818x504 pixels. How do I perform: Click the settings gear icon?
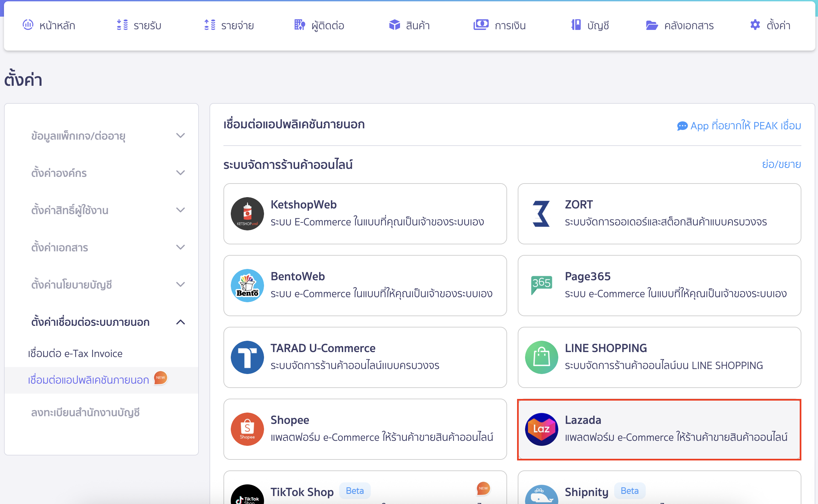click(x=755, y=25)
